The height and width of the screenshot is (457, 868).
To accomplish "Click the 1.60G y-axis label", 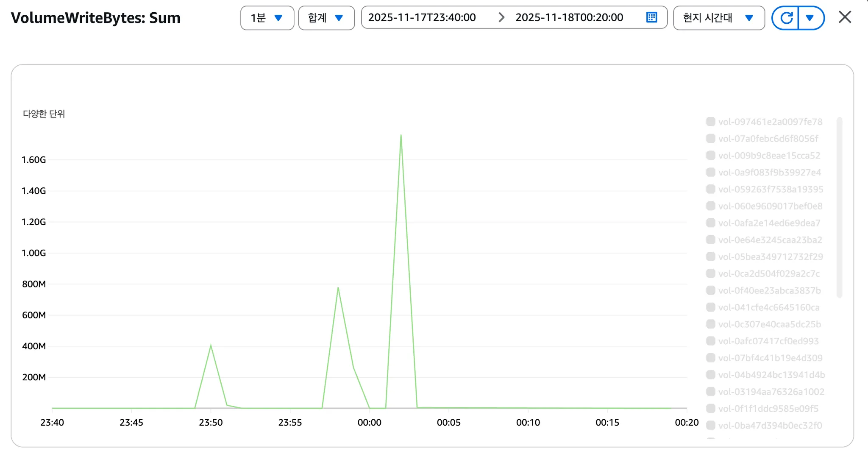I will click(x=34, y=160).
